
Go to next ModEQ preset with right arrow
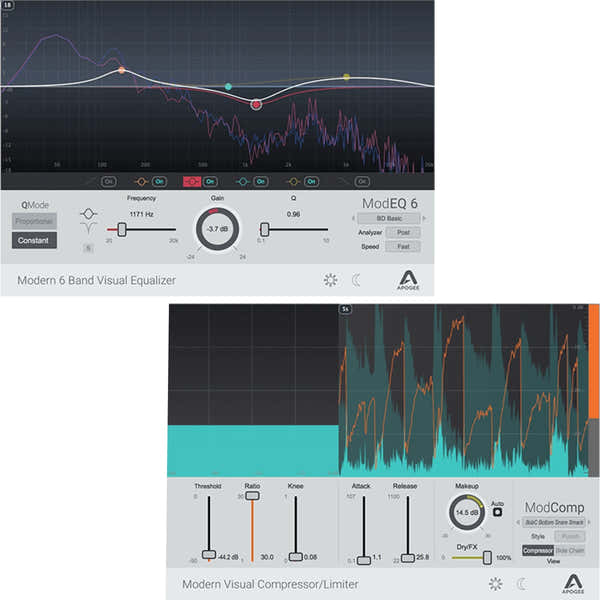(x=424, y=218)
